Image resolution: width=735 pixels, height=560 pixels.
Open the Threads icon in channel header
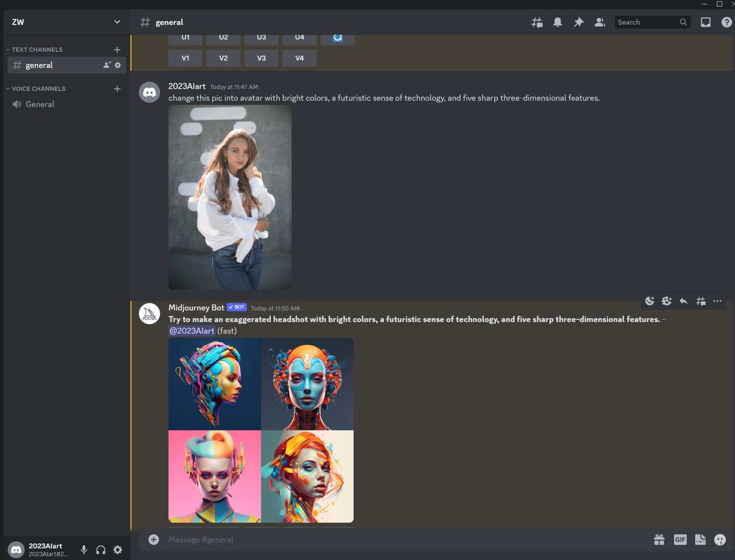pos(537,22)
